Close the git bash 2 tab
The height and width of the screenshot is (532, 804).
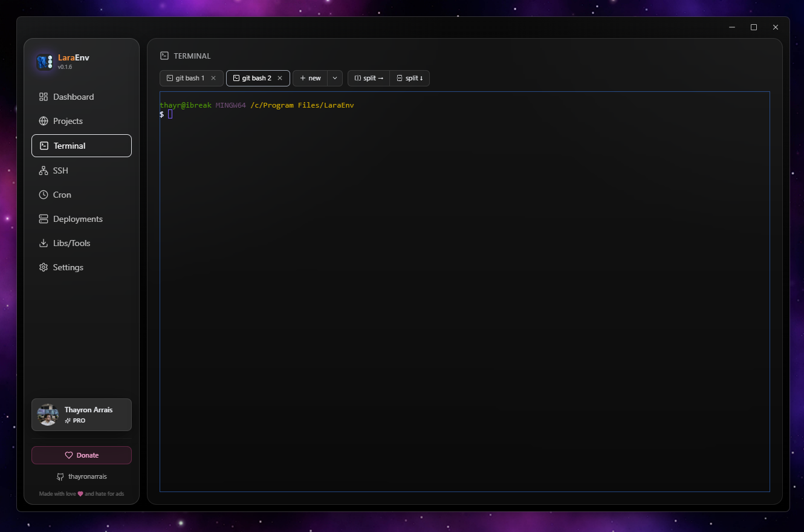280,78
